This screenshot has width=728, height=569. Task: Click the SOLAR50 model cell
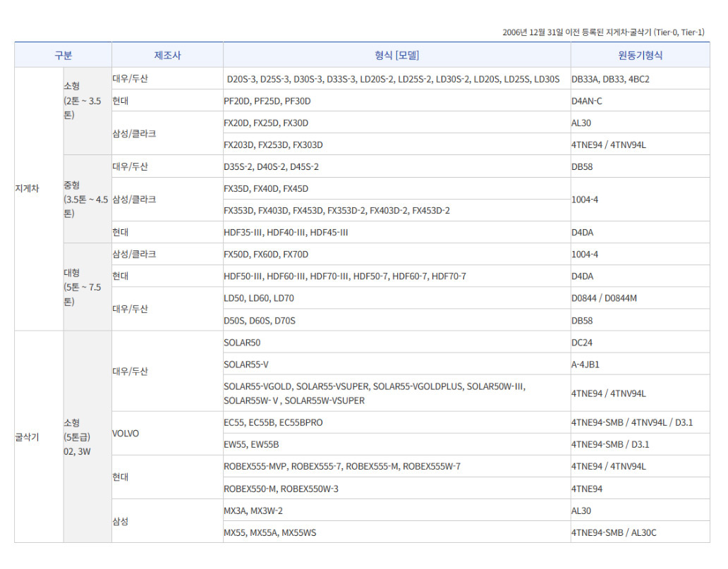[397, 342]
